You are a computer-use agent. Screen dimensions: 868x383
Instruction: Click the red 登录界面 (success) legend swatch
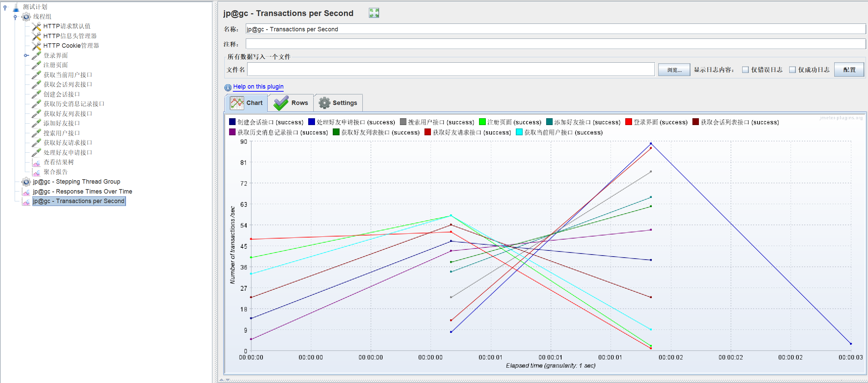[x=628, y=122]
